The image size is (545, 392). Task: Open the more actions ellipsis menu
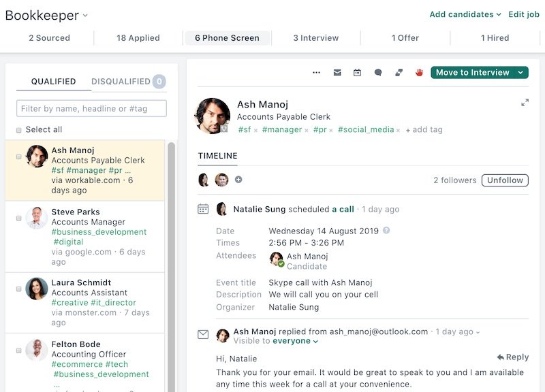(x=316, y=73)
